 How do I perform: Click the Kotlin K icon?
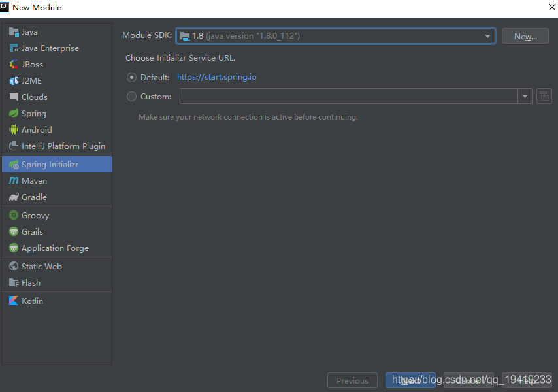click(x=14, y=301)
